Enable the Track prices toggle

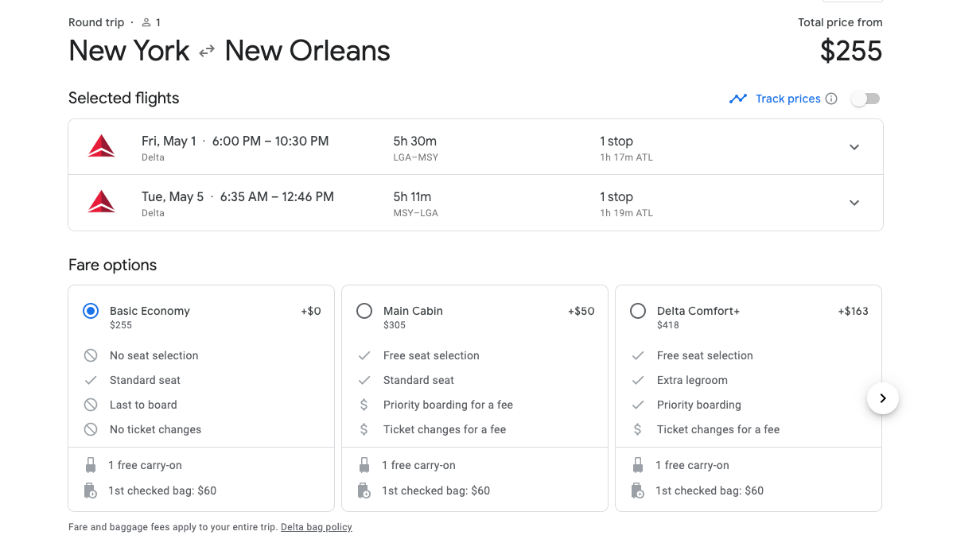(865, 99)
